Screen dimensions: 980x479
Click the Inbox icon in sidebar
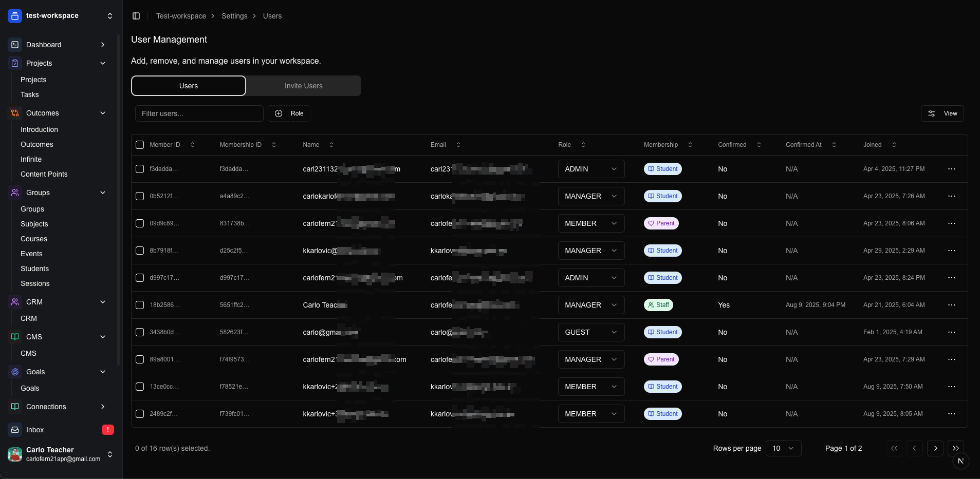[15, 430]
